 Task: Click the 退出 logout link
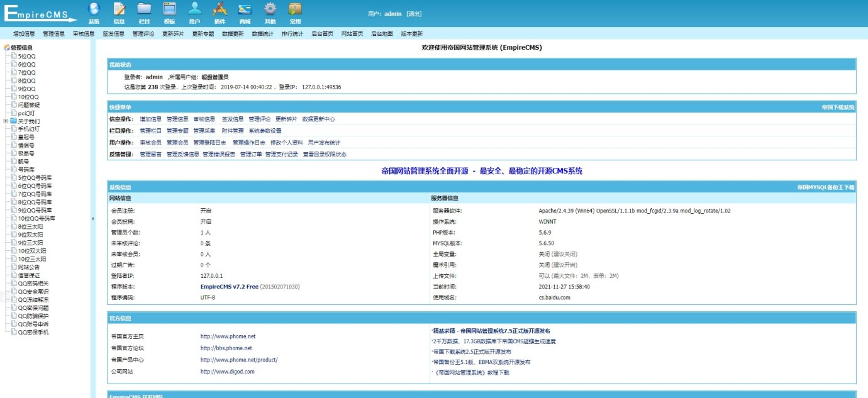(x=414, y=14)
